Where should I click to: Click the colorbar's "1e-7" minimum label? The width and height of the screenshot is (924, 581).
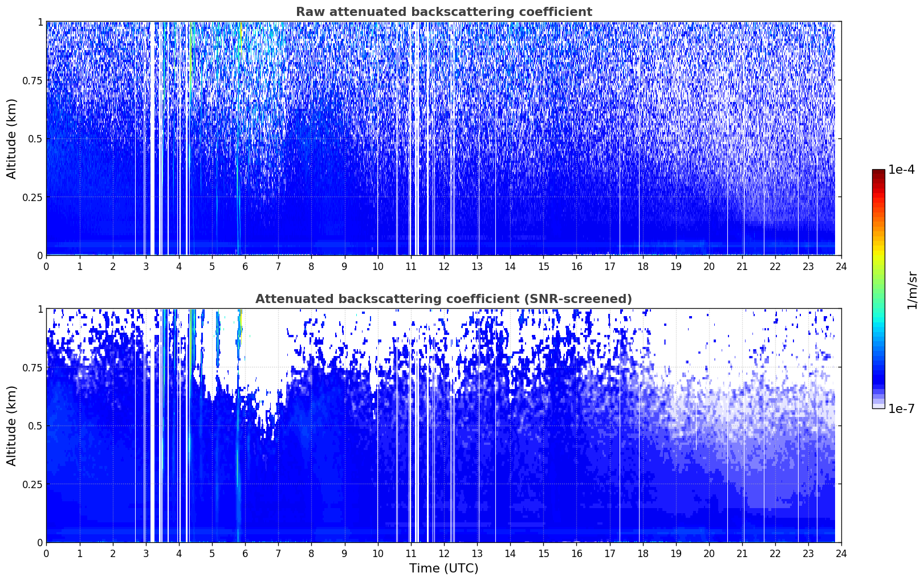click(x=901, y=408)
